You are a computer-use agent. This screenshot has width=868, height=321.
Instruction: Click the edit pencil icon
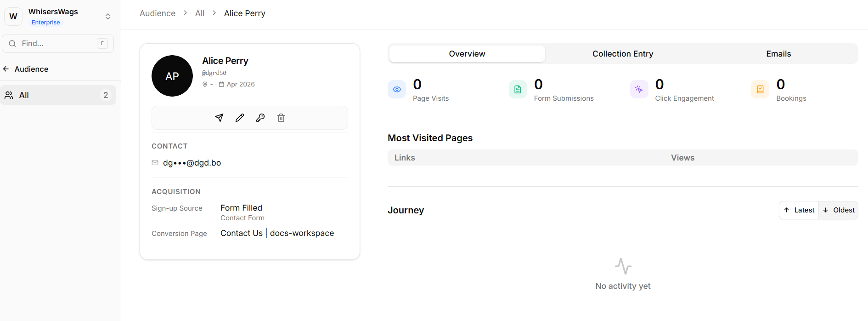(x=240, y=118)
